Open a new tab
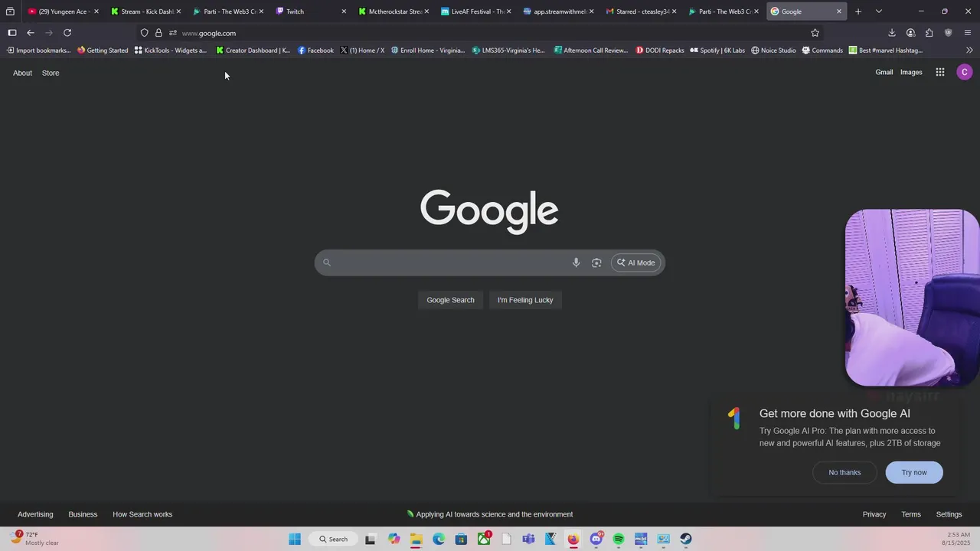980x551 pixels. tap(858, 11)
